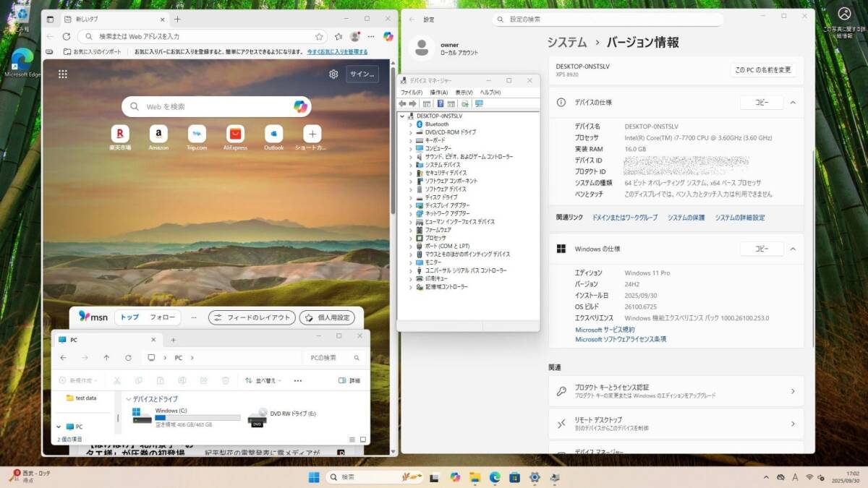Open the 並べ替え sort dropdown
The height and width of the screenshot is (488, 868).
[x=260, y=380]
